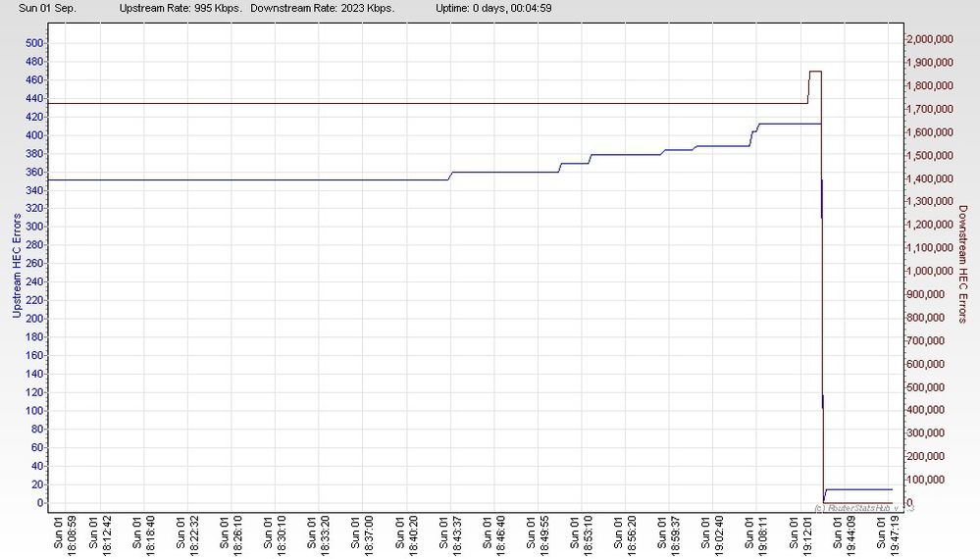Screen dimensions: 980x559
Task: Click the 1,400,000 downstream axis value
Action: [x=930, y=178]
